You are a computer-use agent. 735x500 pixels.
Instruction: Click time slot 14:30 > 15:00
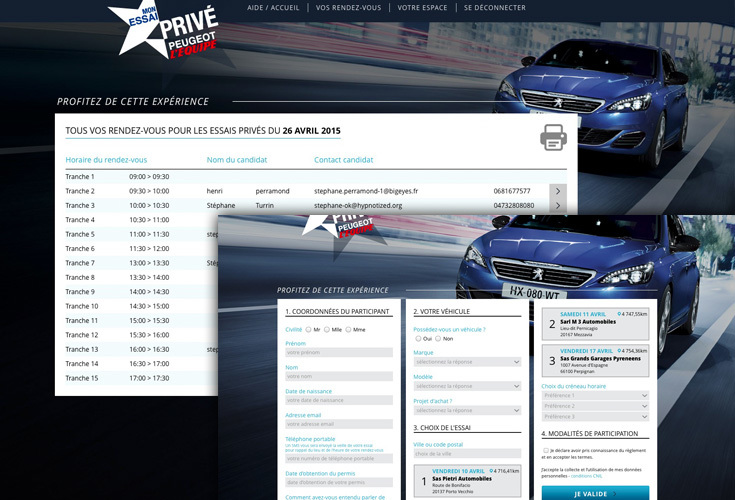[x=149, y=306]
